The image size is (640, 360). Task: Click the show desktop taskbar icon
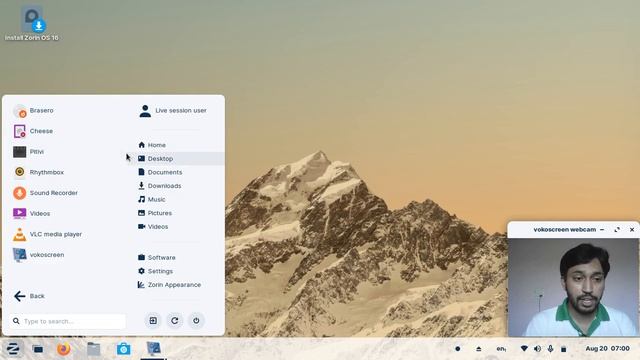[x=38, y=349]
